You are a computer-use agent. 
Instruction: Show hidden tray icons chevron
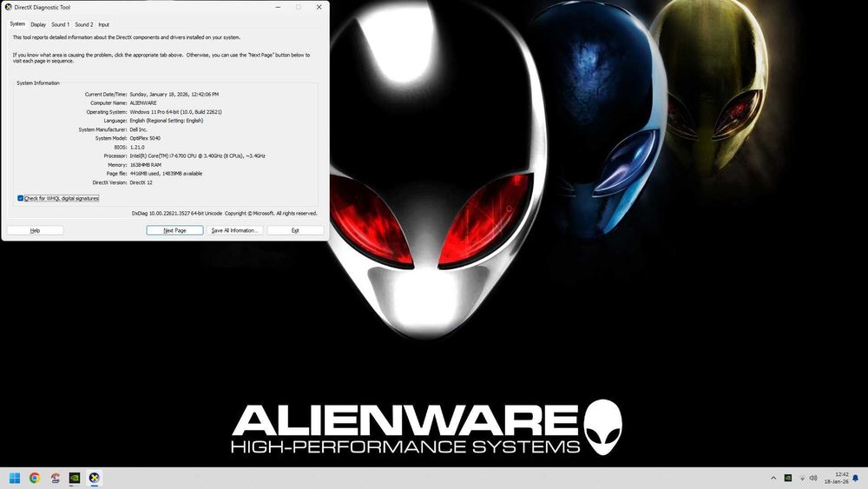click(x=773, y=478)
